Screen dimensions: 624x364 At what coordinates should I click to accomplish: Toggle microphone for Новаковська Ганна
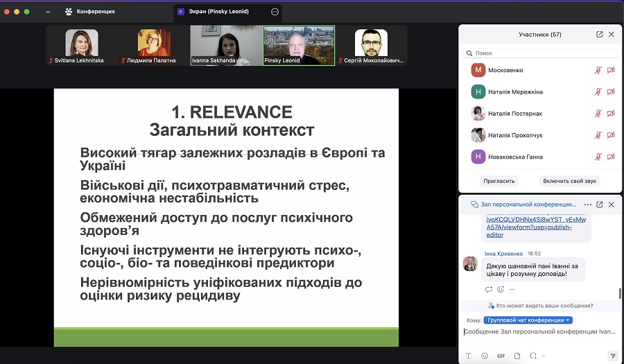tap(598, 157)
